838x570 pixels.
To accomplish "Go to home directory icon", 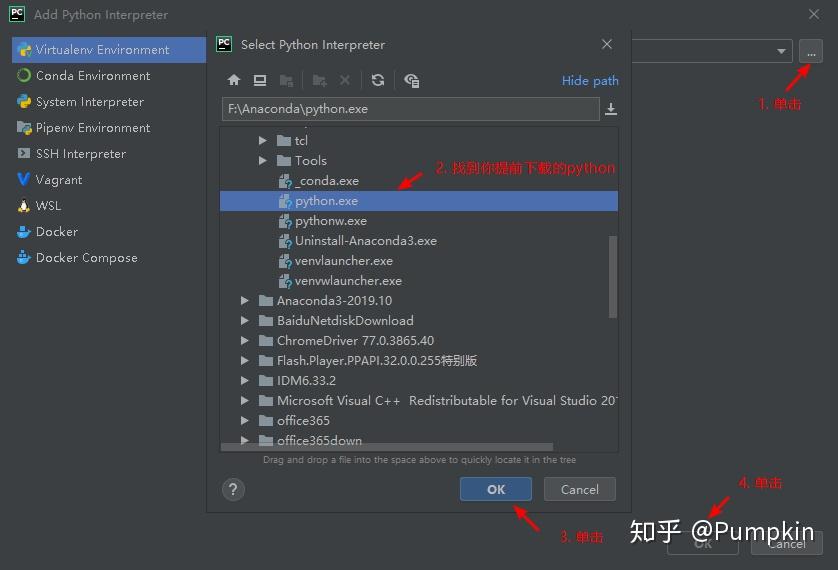I will click(x=234, y=80).
